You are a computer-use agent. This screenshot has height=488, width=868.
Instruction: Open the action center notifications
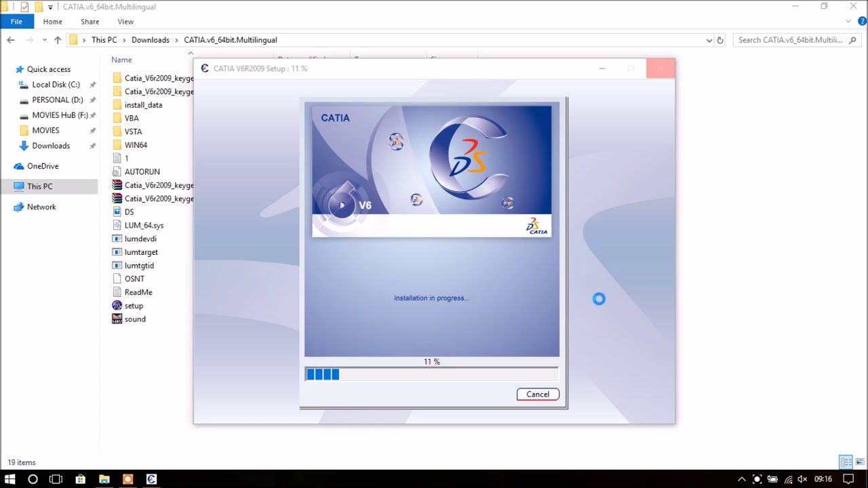pyautogui.click(x=848, y=479)
